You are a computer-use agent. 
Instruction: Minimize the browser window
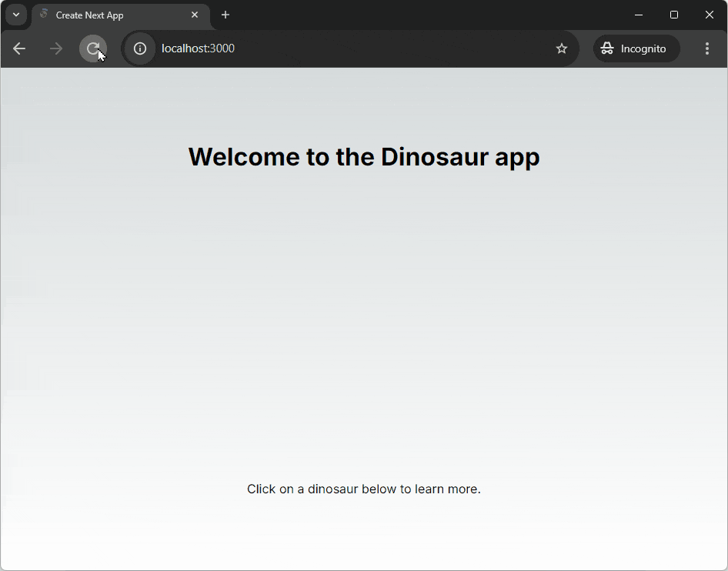[x=638, y=15]
